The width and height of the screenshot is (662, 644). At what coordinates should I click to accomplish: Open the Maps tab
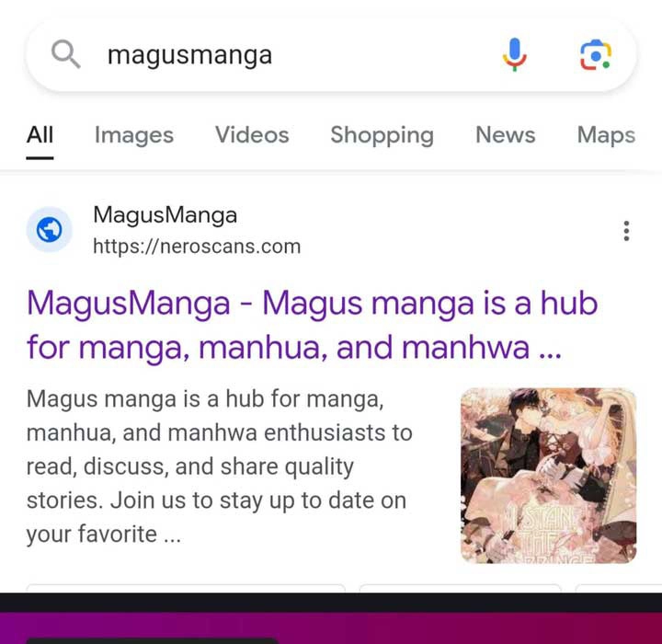(606, 135)
